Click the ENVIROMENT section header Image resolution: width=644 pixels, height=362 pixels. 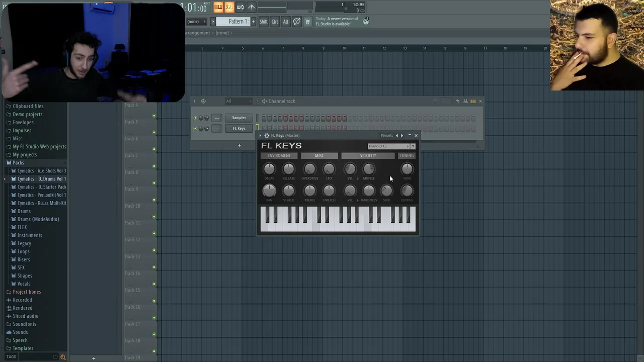[x=279, y=156]
